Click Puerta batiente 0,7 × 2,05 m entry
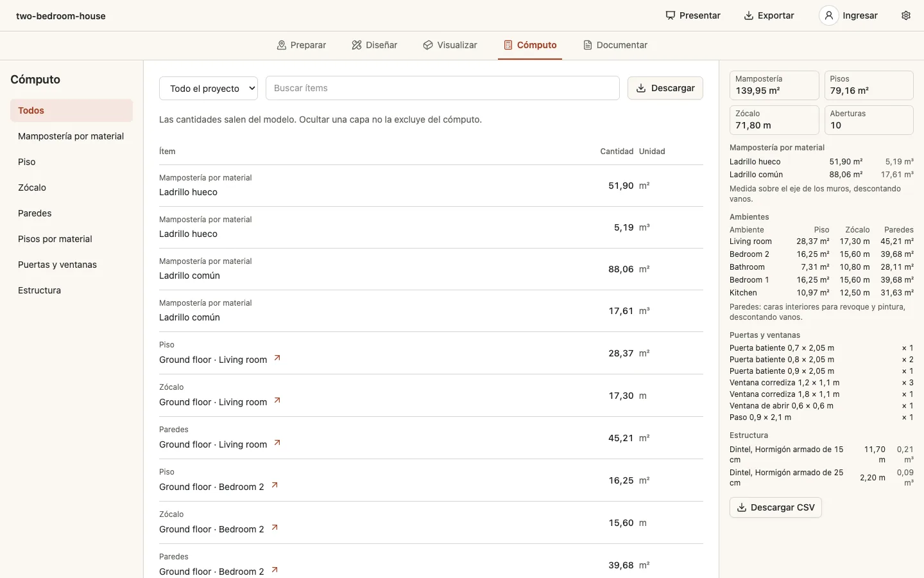Image resolution: width=924 pixels, height=578 pixels. [x=821, y=348]
